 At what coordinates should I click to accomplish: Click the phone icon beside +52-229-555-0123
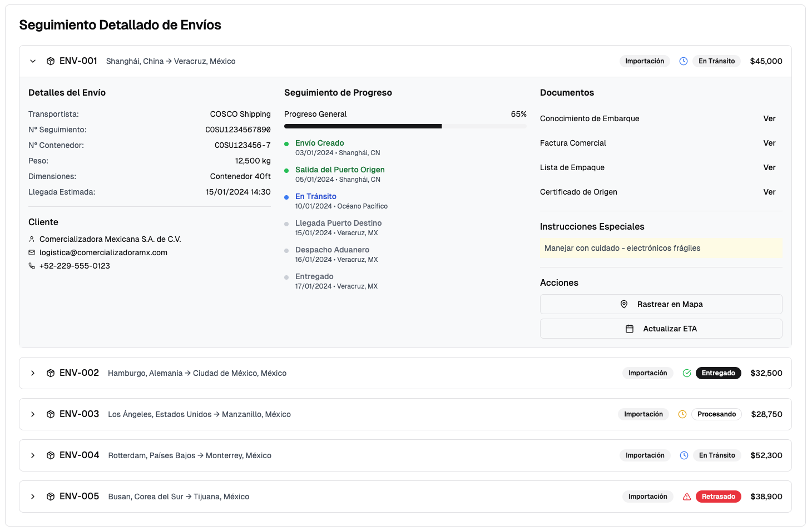pyautogui.click(x=32, y=266)
